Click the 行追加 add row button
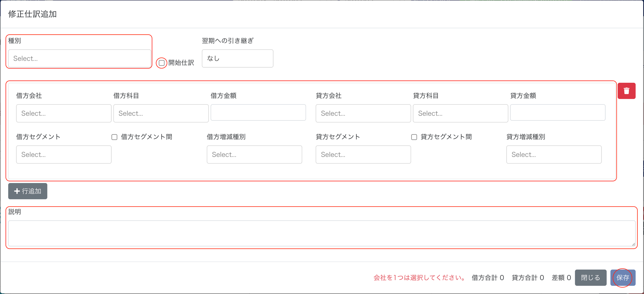Screen dimensions: 644x294 28,191
